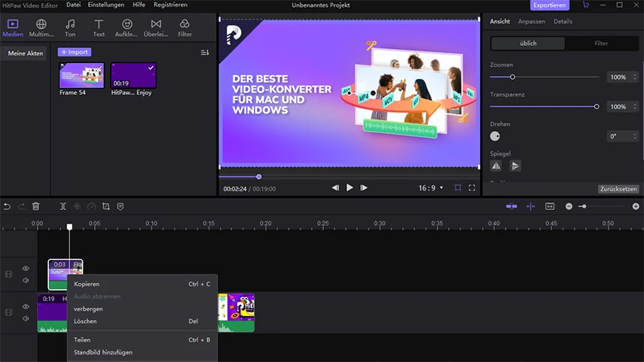This screenshot has width=644, height=362.
Task: Choose Kopieren from the context menu
Action: 142,284
